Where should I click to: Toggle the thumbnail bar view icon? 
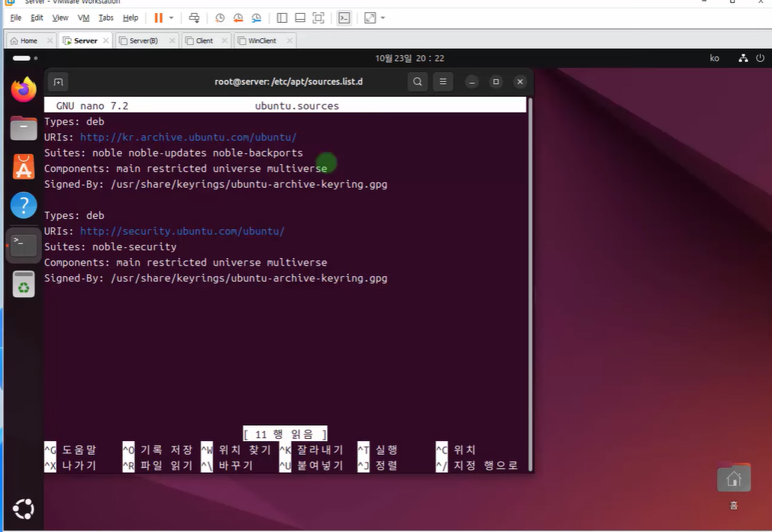click(x=300, y=18)
